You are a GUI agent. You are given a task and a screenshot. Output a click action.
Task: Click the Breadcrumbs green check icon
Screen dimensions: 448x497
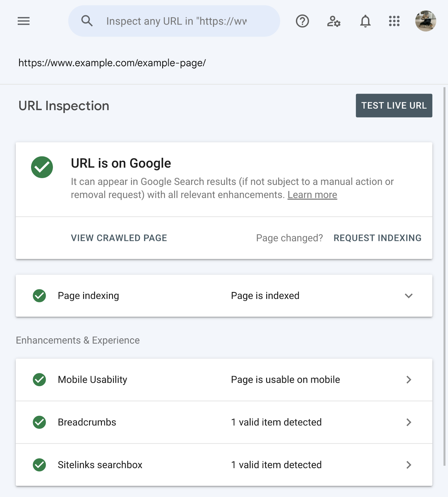39,422
